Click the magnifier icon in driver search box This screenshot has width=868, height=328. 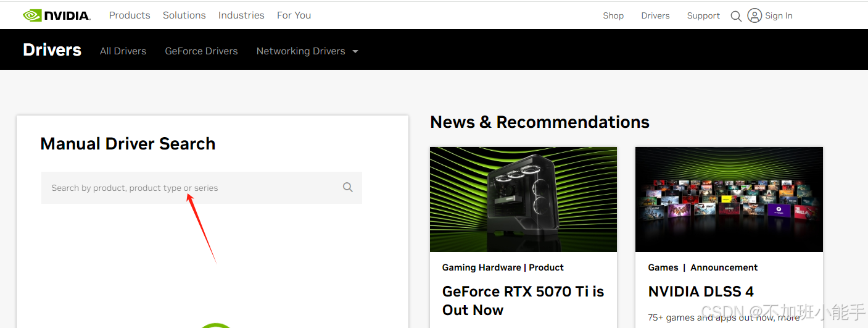pos(348,187)
